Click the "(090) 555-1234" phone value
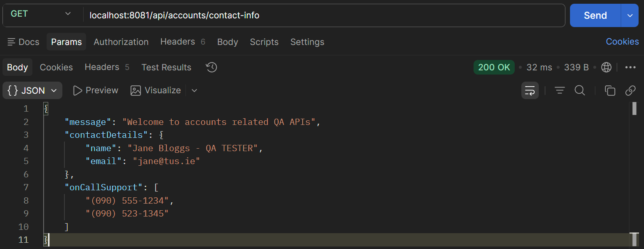The width and height of the screenshot is (644, 249). tap(127, 201)
